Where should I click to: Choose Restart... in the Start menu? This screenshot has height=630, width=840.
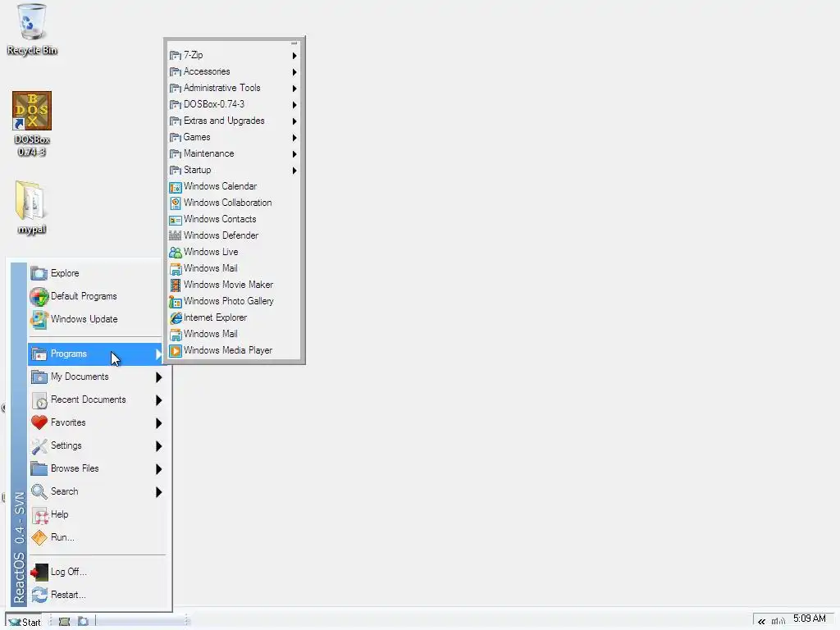pyautogui.click(x=95, y=596)
